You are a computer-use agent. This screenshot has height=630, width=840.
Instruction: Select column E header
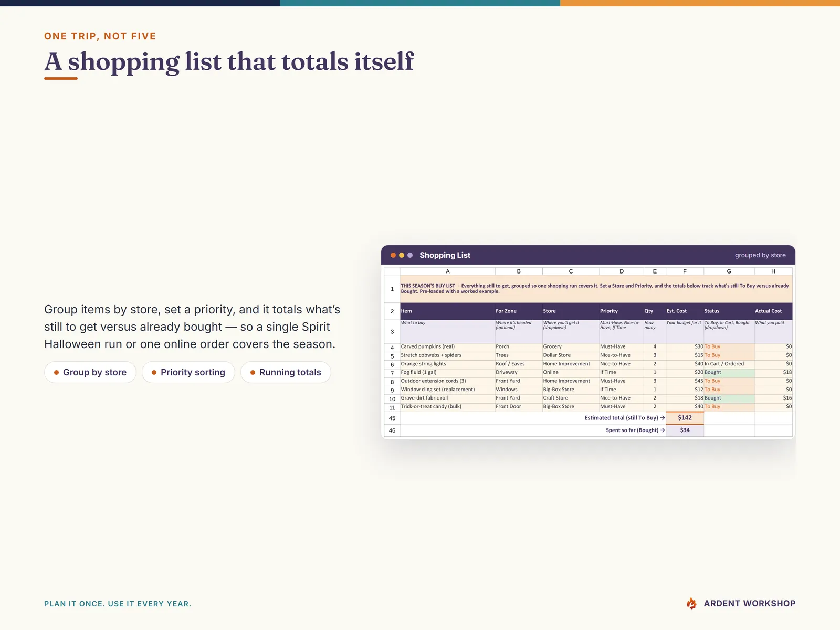pyautogui.click(x=655, y=271)
